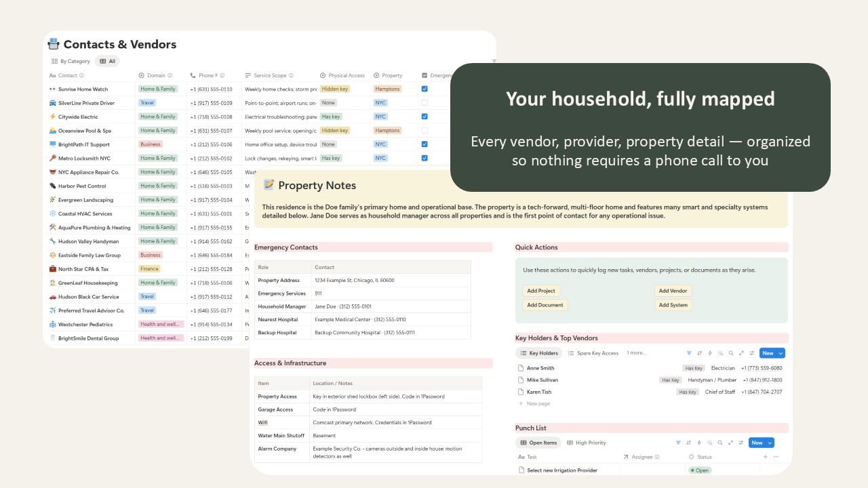Click the Add System button
The height and width of the screenshot is (488, 868).
click(x=673, y=305)
